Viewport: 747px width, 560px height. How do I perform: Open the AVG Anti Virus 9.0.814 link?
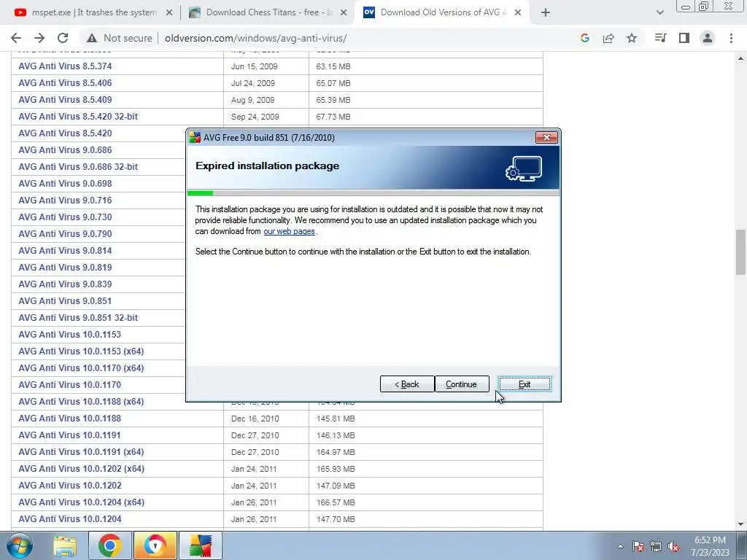(65, 251)
